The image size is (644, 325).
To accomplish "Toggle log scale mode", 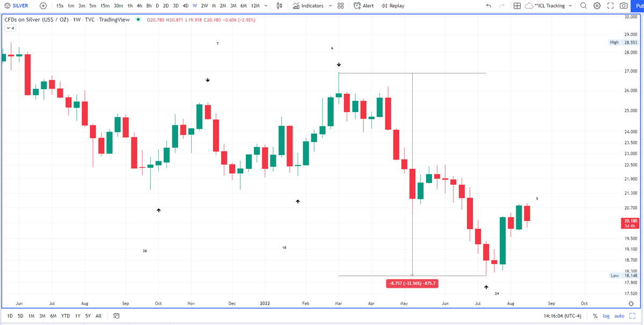I will click(606, 316).
